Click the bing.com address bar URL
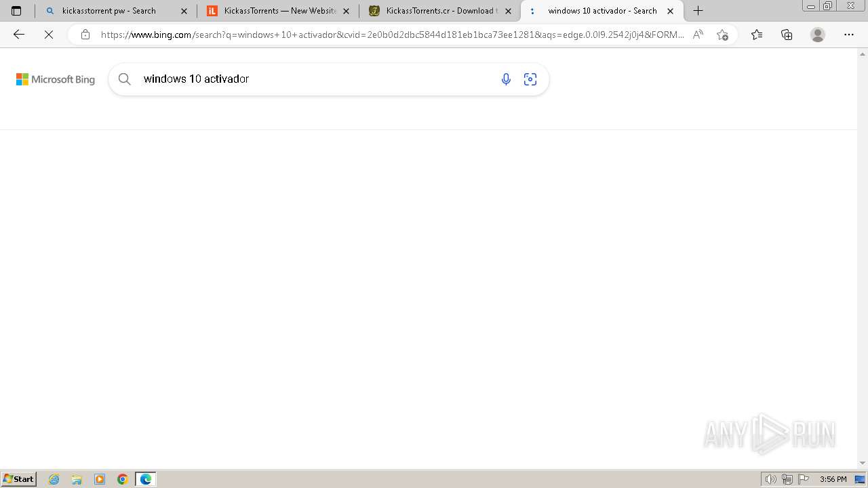The width and height of the screenshot is (868, 488). (x=392, y=35)
